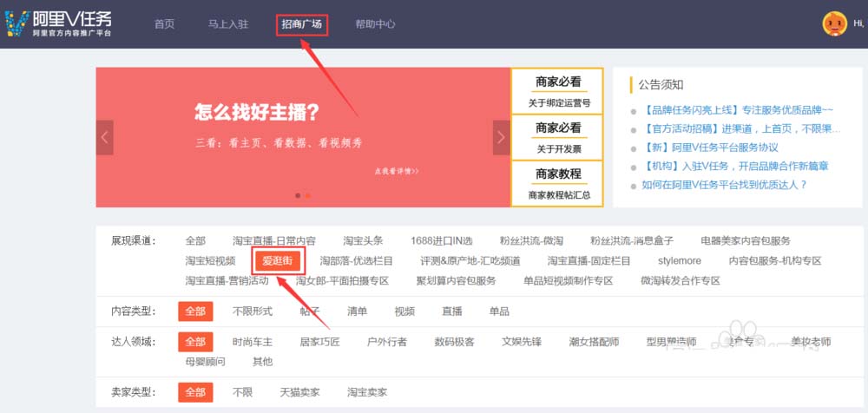Open the user avatar icon
868x413 pixels.
click(835, 23)
